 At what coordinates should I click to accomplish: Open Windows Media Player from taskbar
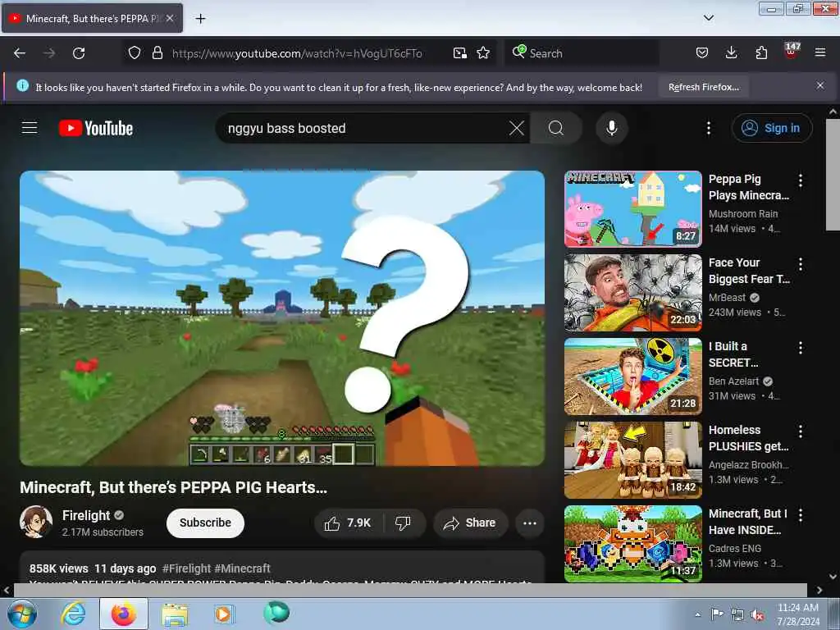[x=223, y=614]
